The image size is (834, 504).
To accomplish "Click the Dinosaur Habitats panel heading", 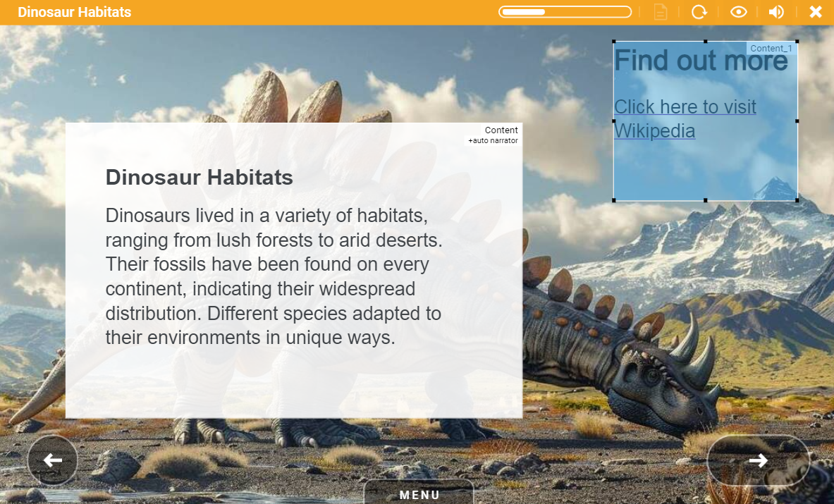I will click(199, 177).
